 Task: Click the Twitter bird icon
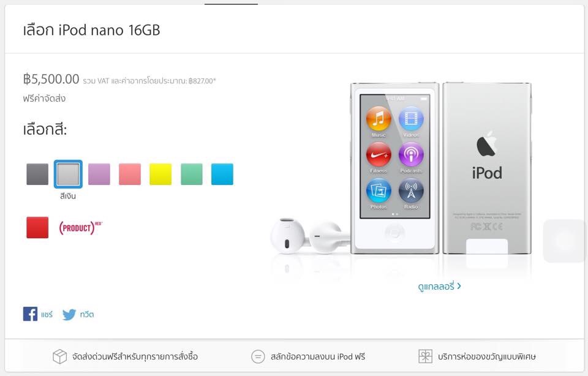click(x=69, y=314)
